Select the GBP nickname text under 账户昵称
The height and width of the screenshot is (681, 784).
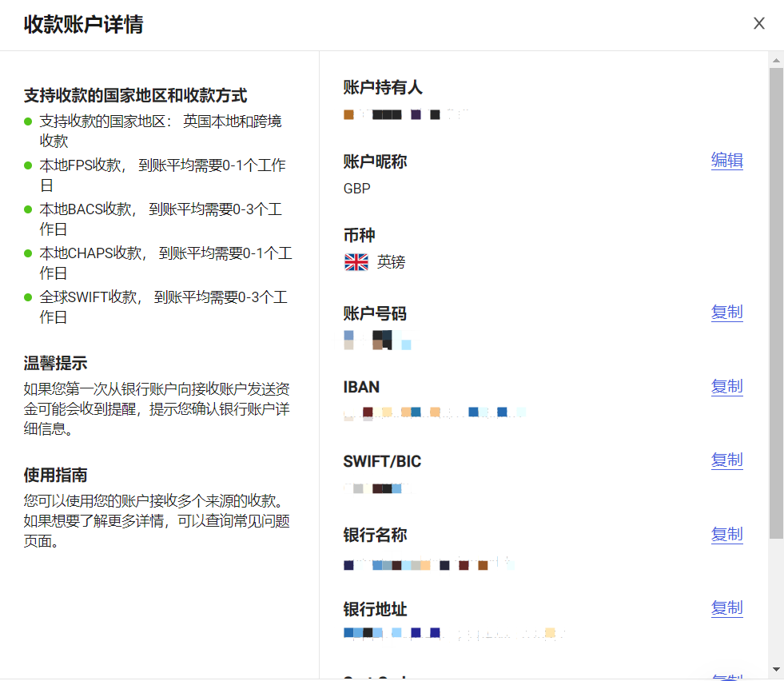coord(356,189)
